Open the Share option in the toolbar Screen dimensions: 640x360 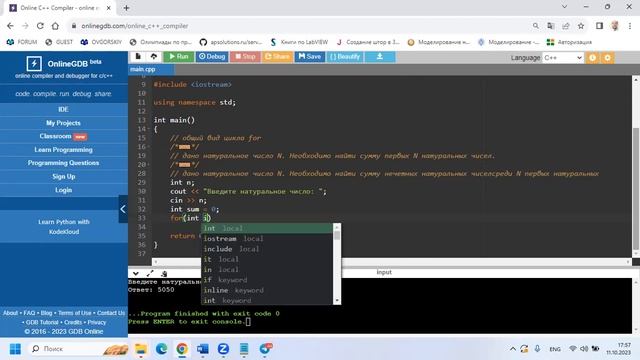(x=277, y=57)
